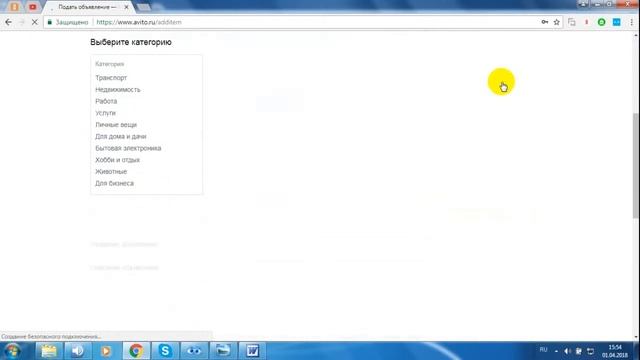This screenshot has width=640, height=360.
Task: Go back with the browser back arrow
Action: [9, 22]
